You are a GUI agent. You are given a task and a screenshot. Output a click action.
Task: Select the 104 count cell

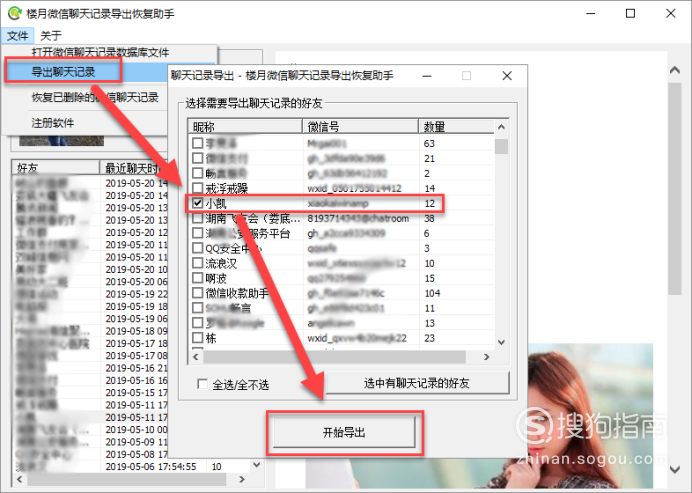432,293
